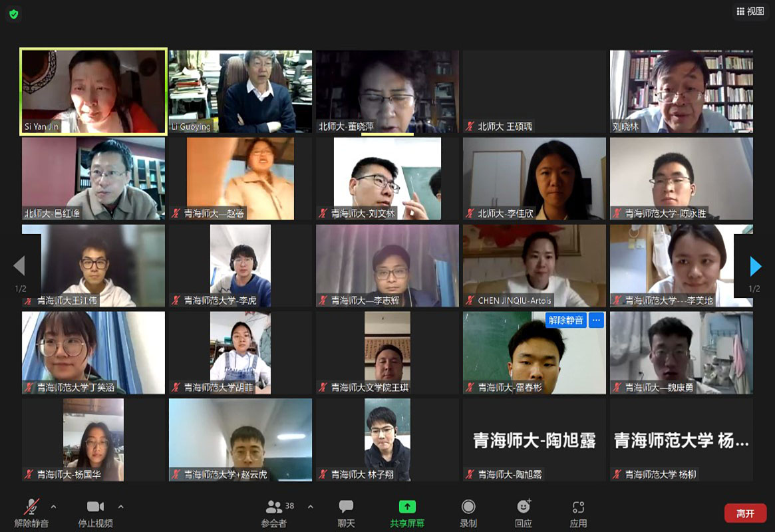This screenshot has width=775, height=532.
Task: Open the apps (应用) icon
Action: pos(578,513)
